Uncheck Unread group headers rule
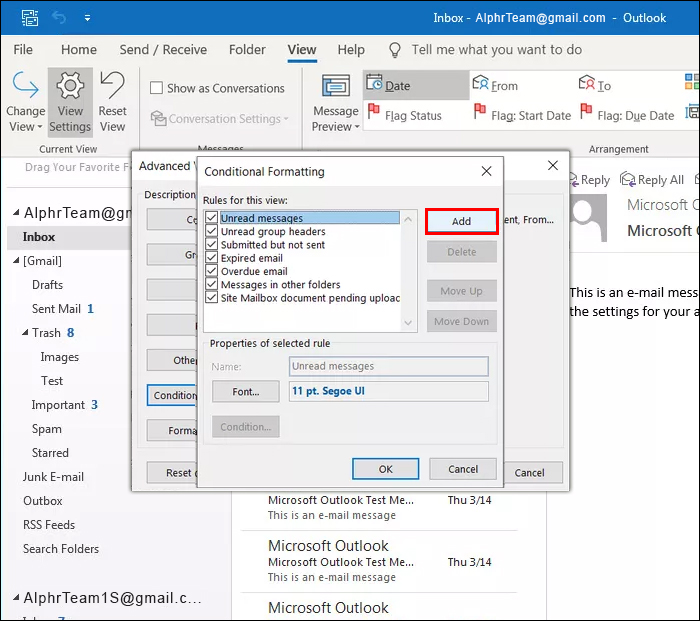 [x=212, y=231]
